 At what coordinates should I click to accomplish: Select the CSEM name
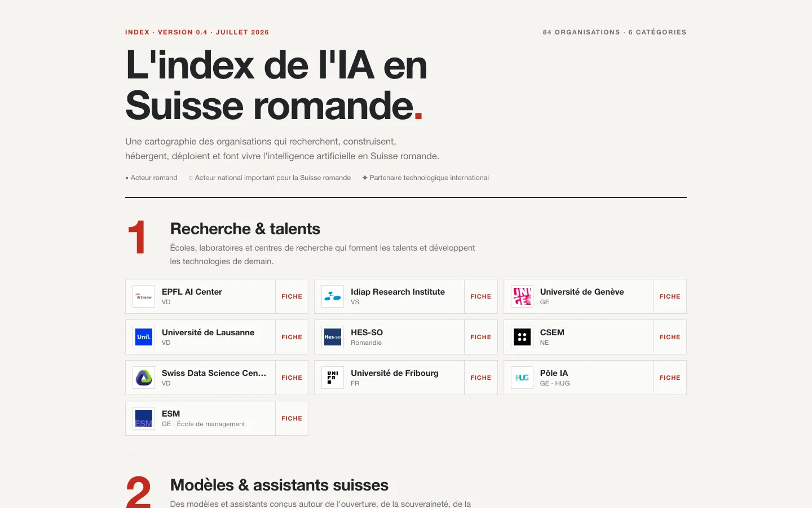(552, 332)
